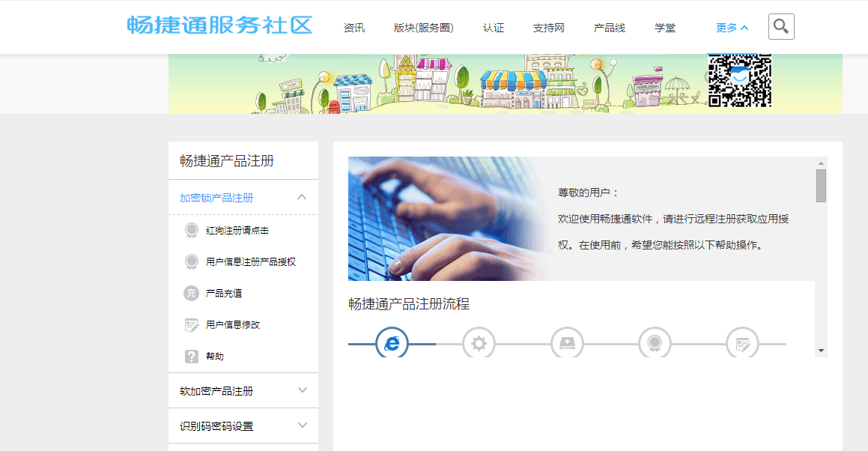Image resolution: width=868 pixels, height=451 pixels.
Task: Open the 版块(服务圈) menu item
Action: [x=423, y=28]
